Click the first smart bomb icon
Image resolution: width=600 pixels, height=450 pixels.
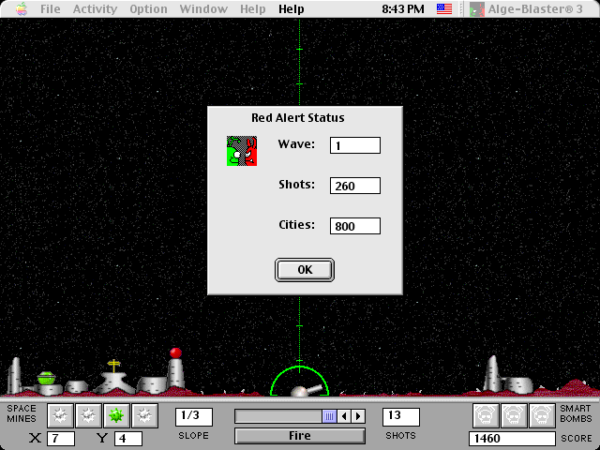[x=485, y=414]
